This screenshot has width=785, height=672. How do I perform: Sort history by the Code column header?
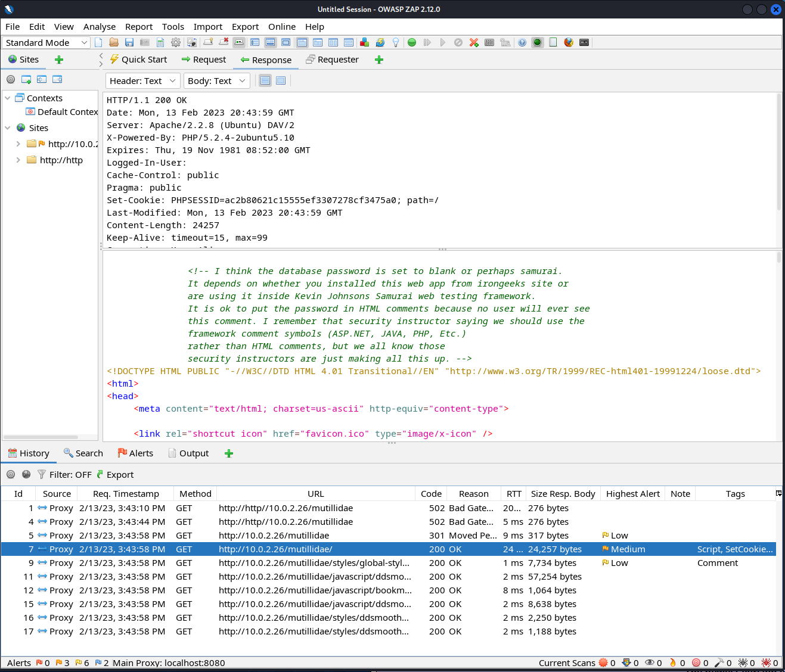tap(431, 494)
